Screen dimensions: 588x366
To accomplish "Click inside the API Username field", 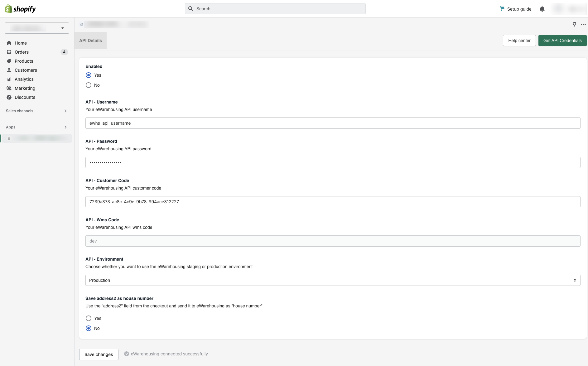I will click(332, 123).
